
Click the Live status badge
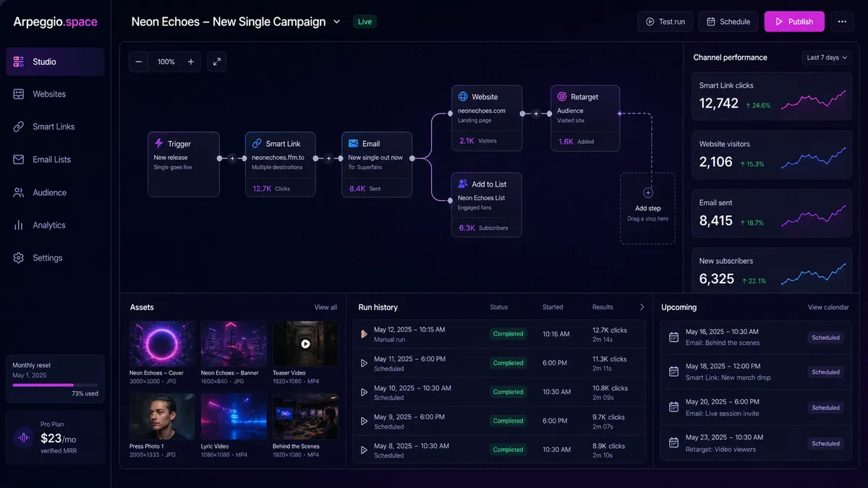coord(365,22)
